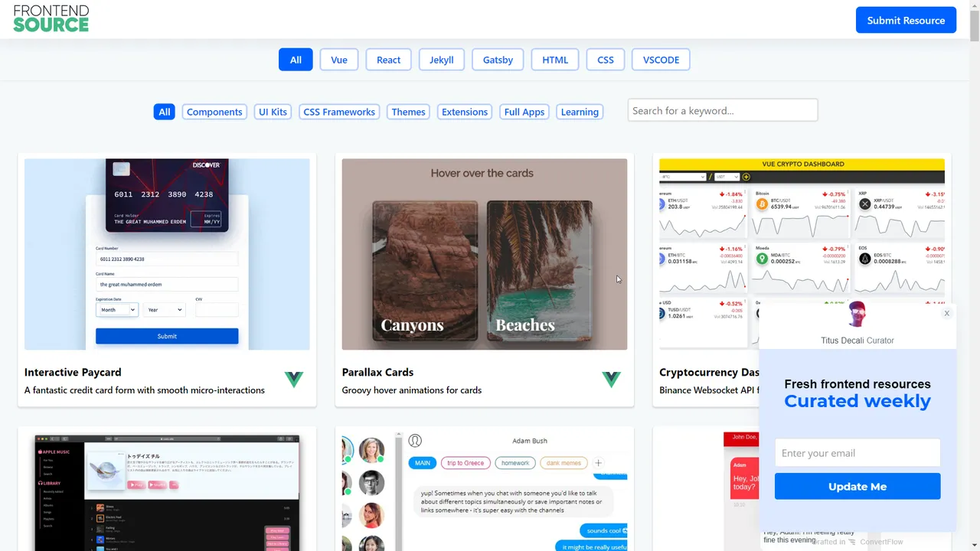
Task: Filter resources by VSCODE
Action: [x=661, y=60]
